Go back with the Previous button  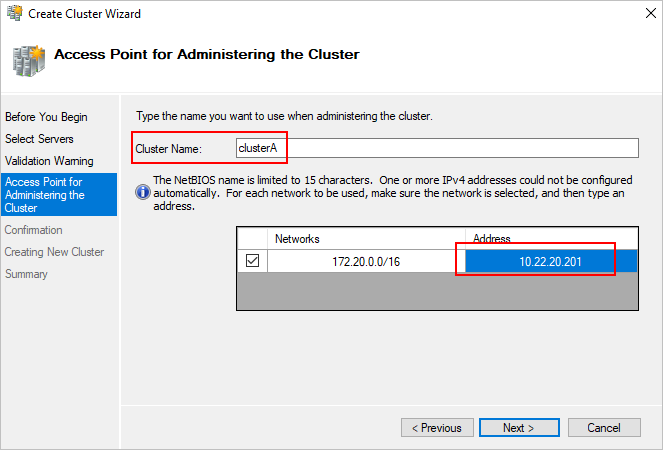coord(437,428)
